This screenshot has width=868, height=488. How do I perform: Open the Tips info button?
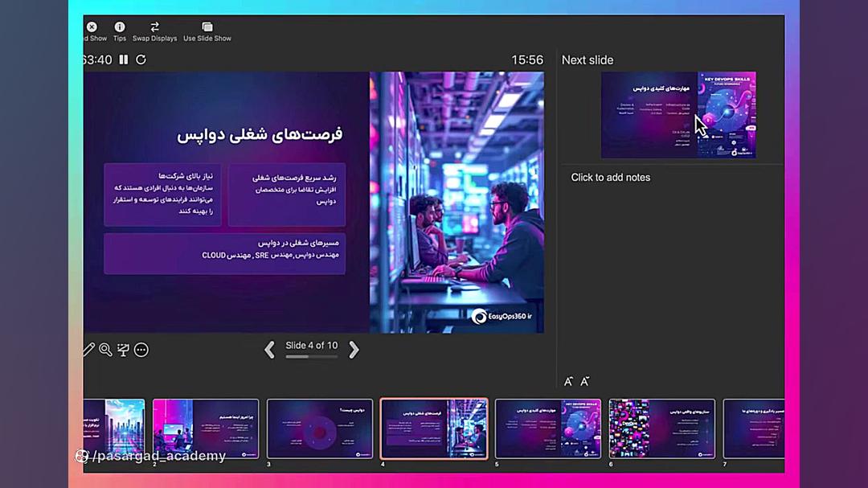[x=120, y=27]
